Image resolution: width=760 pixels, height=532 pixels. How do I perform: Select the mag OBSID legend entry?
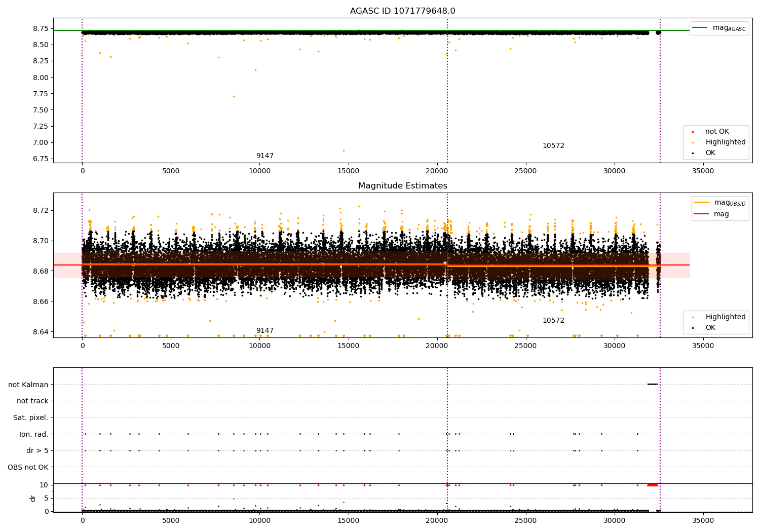click(x=719, y=203)
